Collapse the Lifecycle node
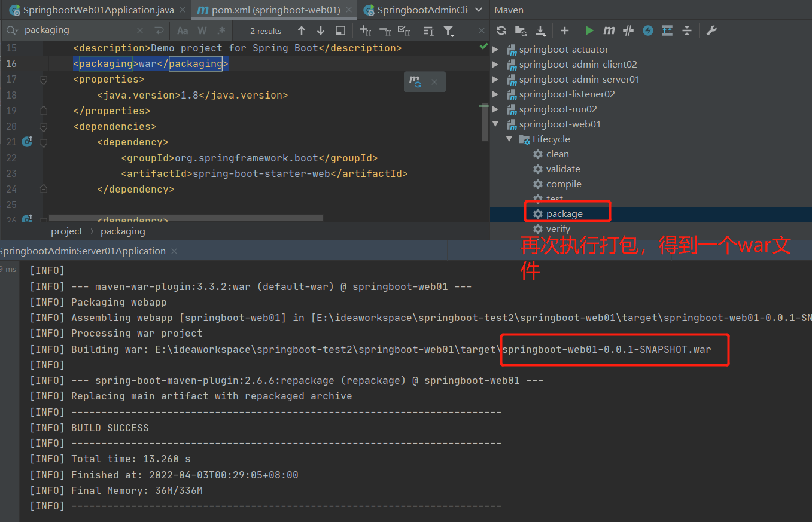Screen dimensions: 812x522 (x=509, y=139)
